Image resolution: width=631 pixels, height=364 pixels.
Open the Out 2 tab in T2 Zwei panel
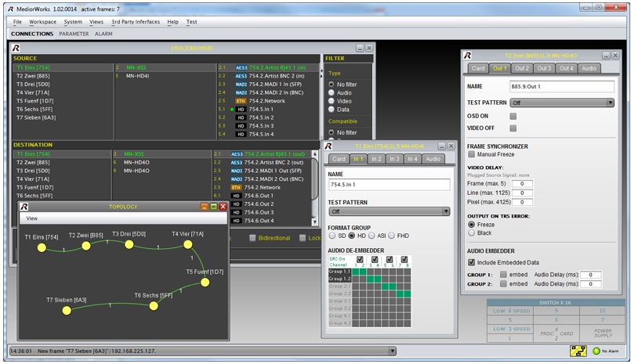[522, 68]
